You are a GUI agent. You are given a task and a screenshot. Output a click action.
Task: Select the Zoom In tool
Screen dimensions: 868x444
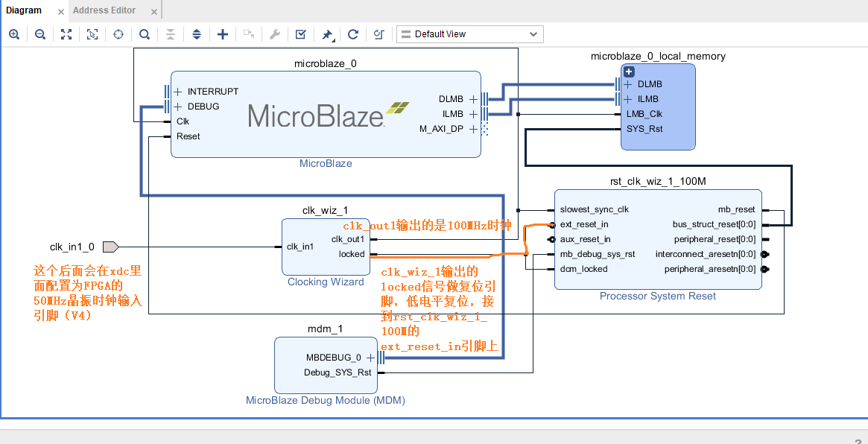[x=14, y=34]
